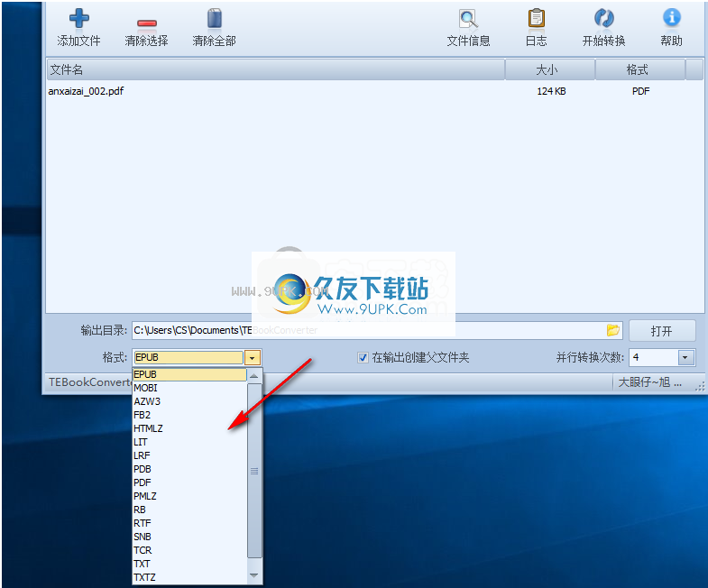The width and height of the screenshot is (708, 588).
Task: Select EPUB in the format list
Action: pyautogui.click(x=189, y=374)
